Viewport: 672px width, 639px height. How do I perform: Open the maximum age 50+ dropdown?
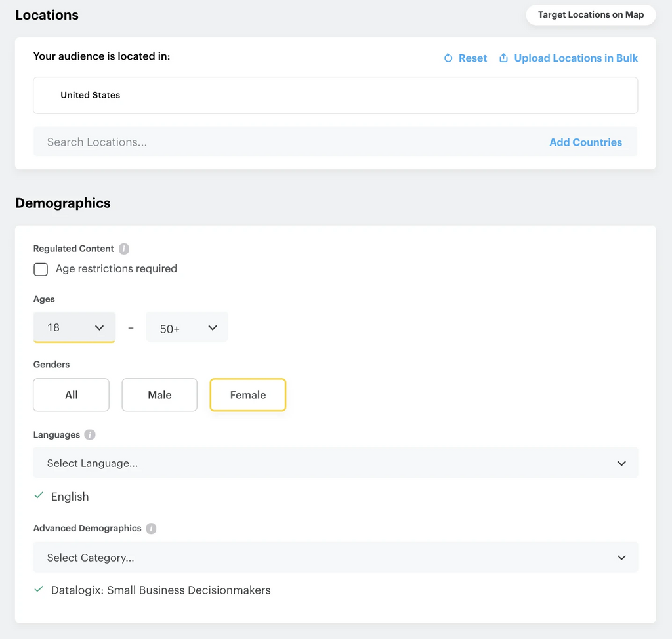[187, 328]
